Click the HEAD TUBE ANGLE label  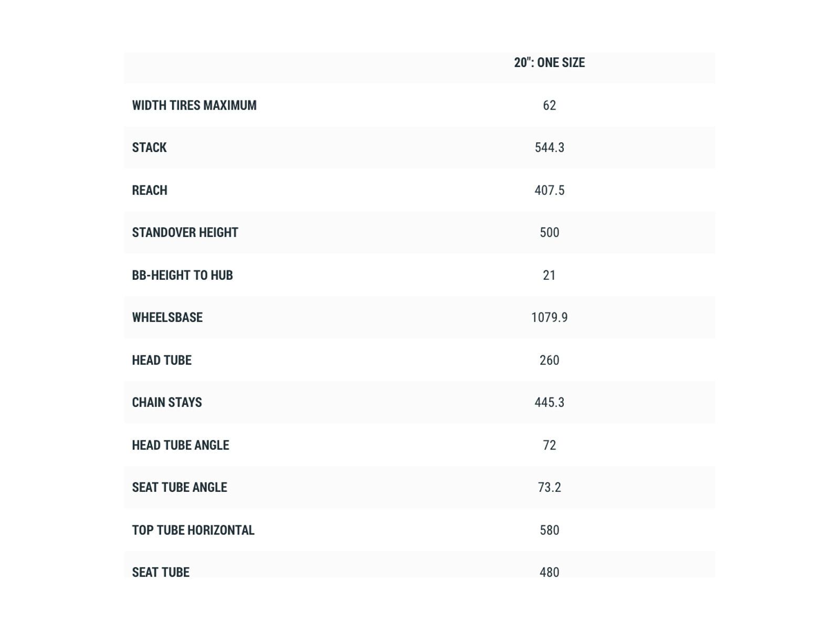click(181, 445)
